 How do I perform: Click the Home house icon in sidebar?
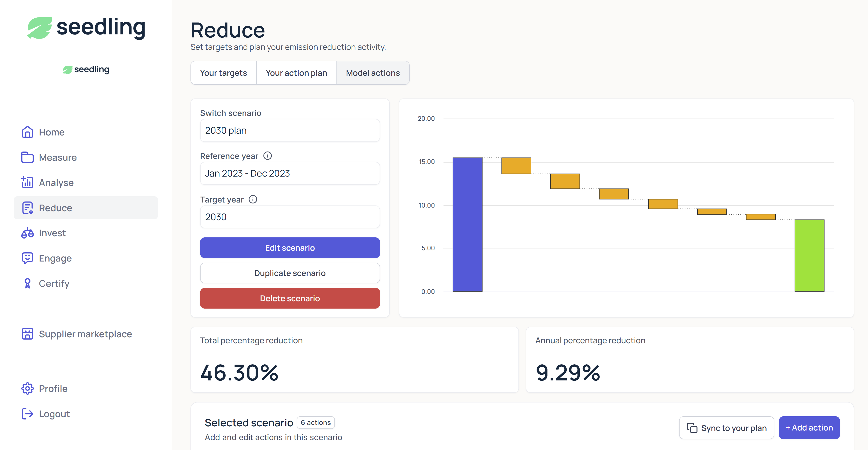[x=27, y=132]
